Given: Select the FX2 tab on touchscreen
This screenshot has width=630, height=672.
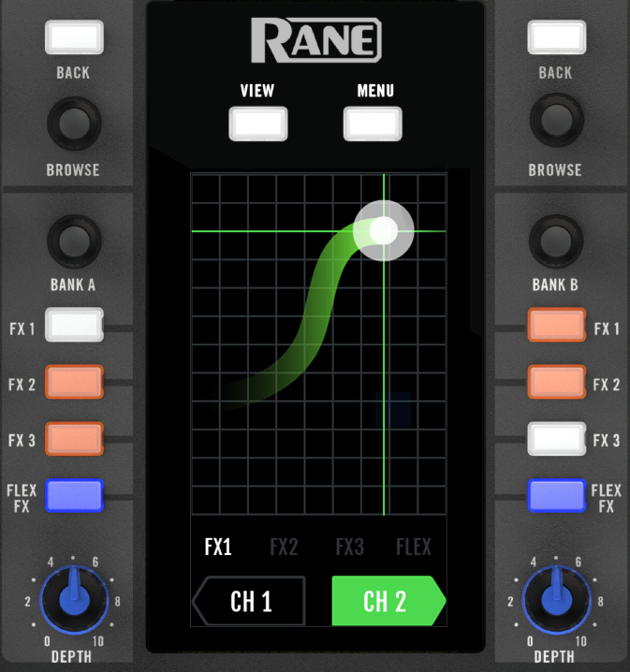Looking at the screenshot, I should tap(284, 547).
